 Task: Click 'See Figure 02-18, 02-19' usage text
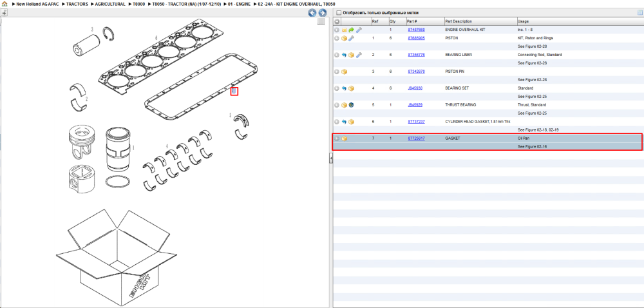coord(538,130)
